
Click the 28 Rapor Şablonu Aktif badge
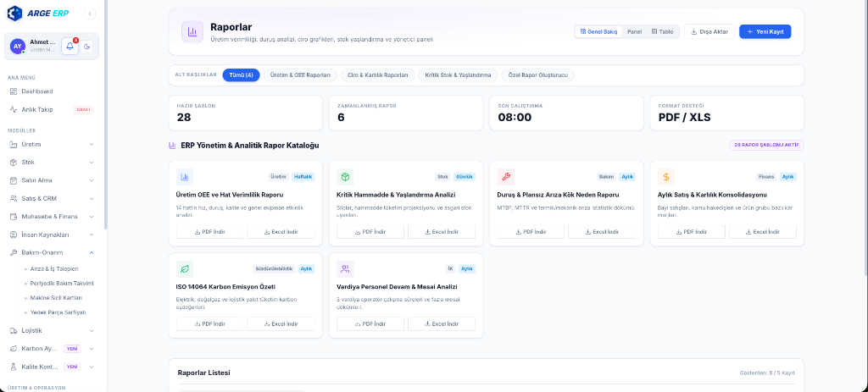(x=766, y=146)
